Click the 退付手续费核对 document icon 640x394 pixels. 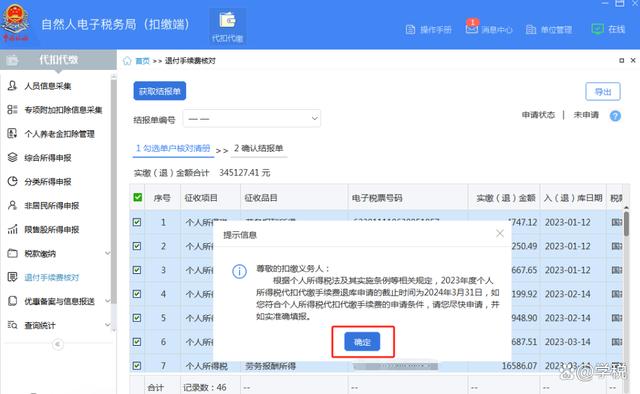coord(13,277)
